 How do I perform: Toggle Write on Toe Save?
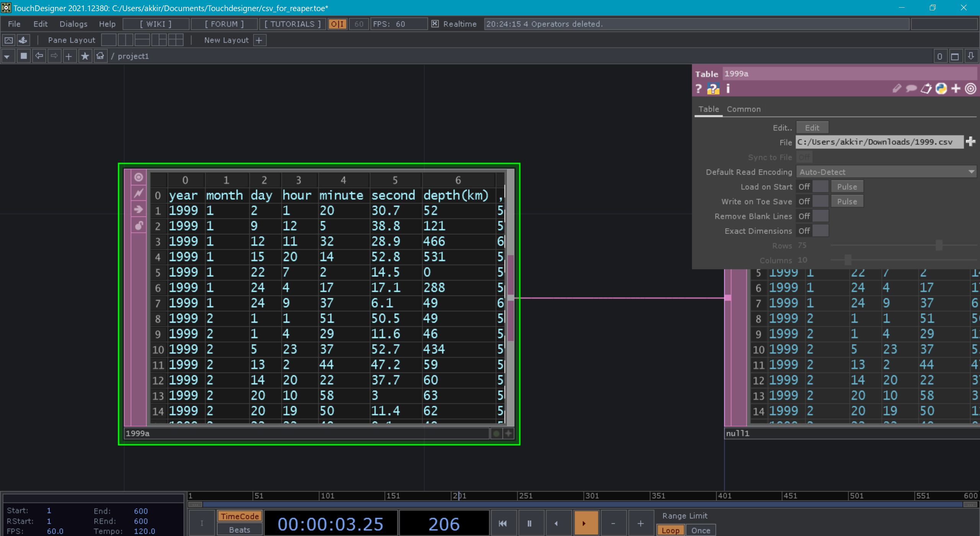coord(822,201)
